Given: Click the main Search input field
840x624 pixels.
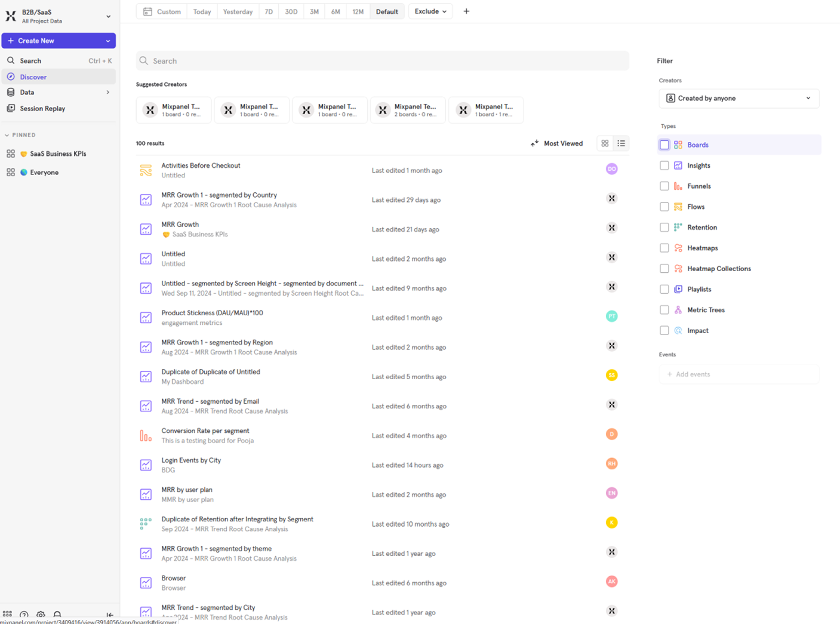Looking at the screenshot, I should pyautogui.click(x=382, y=61).
